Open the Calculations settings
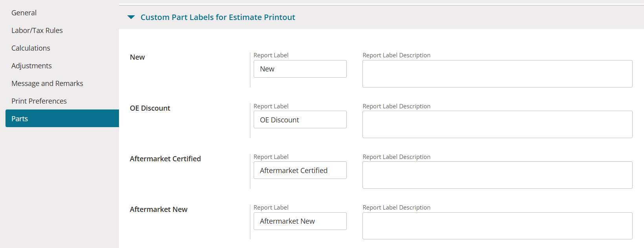The width and height of the screenshot is (644, 248). pyautogui.click(x=31, y=48)
